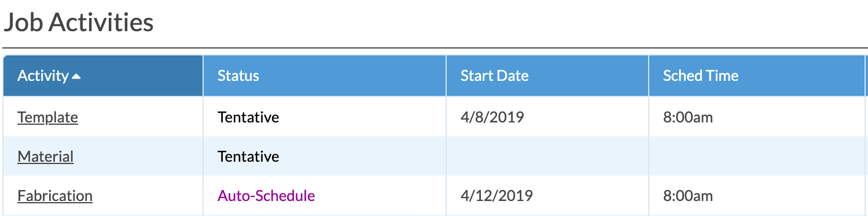This screenshot has width=868, height=216.
Task: Select the 4/12/2019 start date cell
Action: tap(547, 196)
